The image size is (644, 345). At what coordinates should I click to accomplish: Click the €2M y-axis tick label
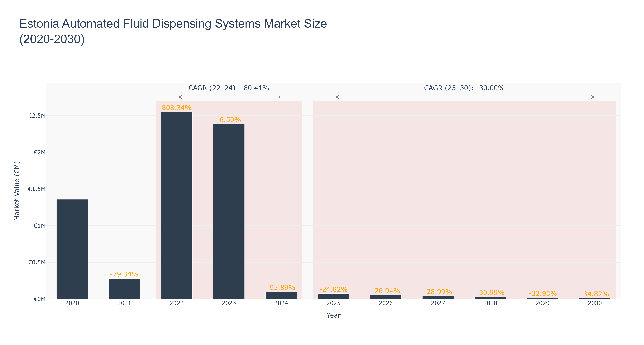(x=39, y=152)
